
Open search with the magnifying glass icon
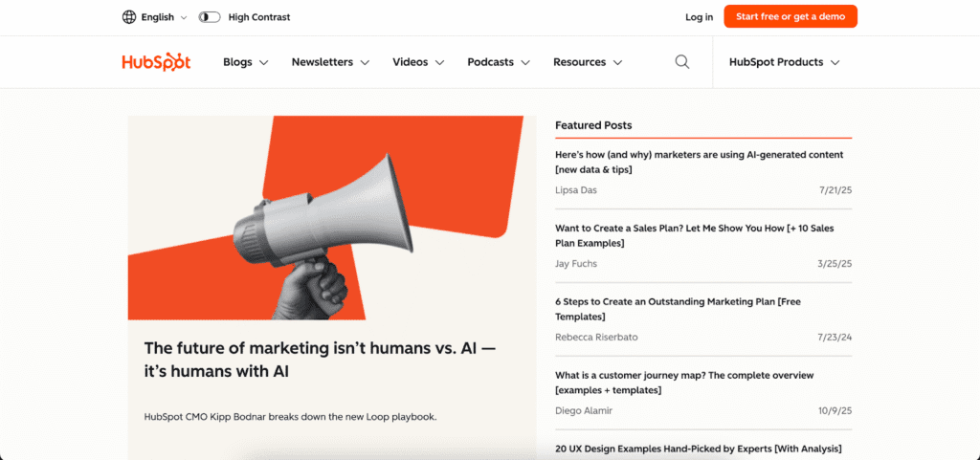[x=682, y=62]
